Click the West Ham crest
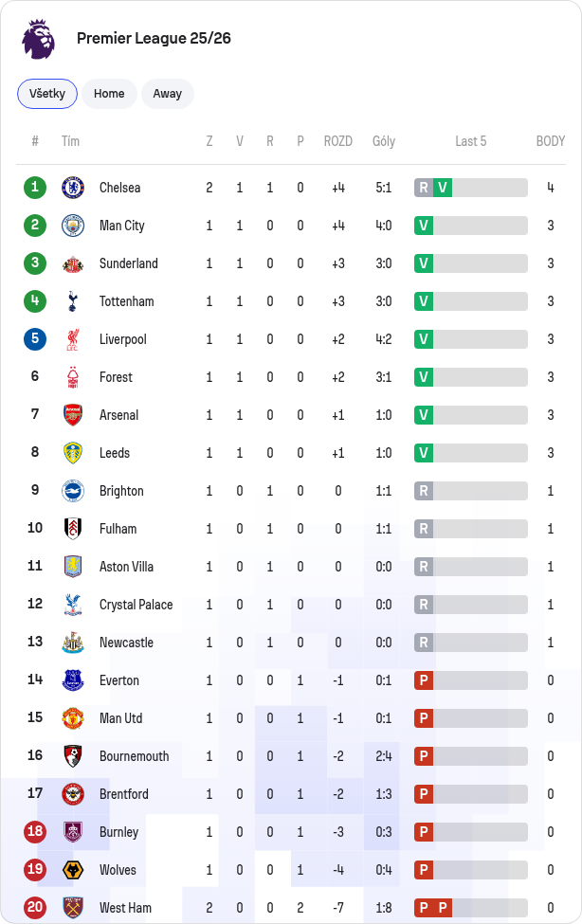Viewport: 582px width, 924px height. 73,908
